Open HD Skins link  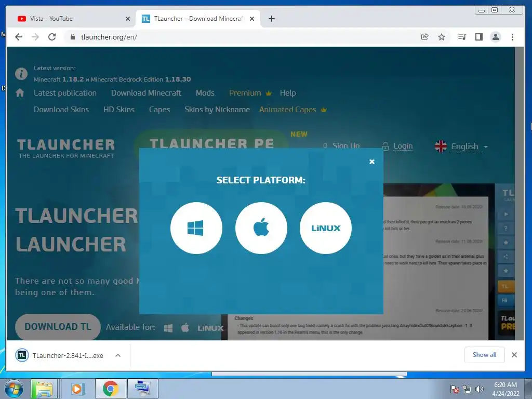[x=119, y=110]
